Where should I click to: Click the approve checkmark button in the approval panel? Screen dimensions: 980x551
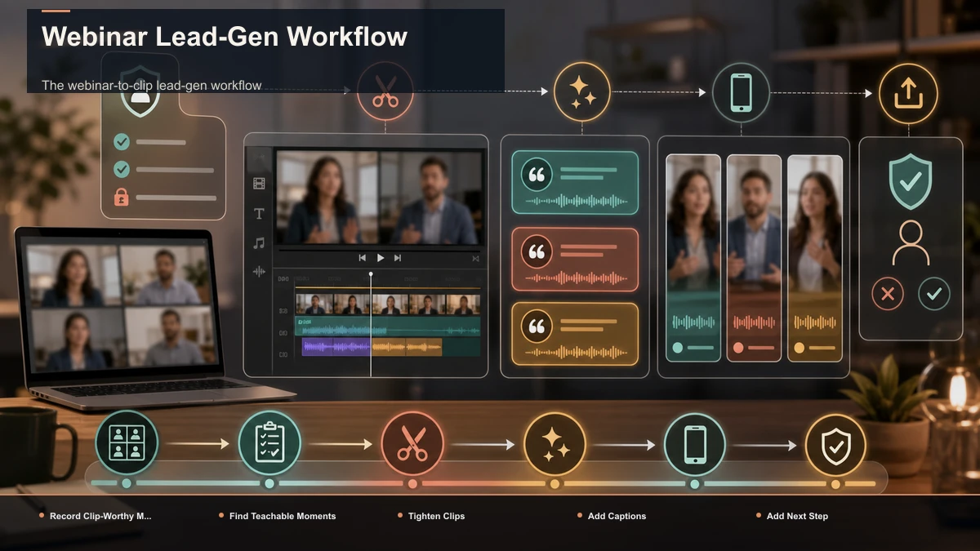pyautogui.click(x=934, y=294)
